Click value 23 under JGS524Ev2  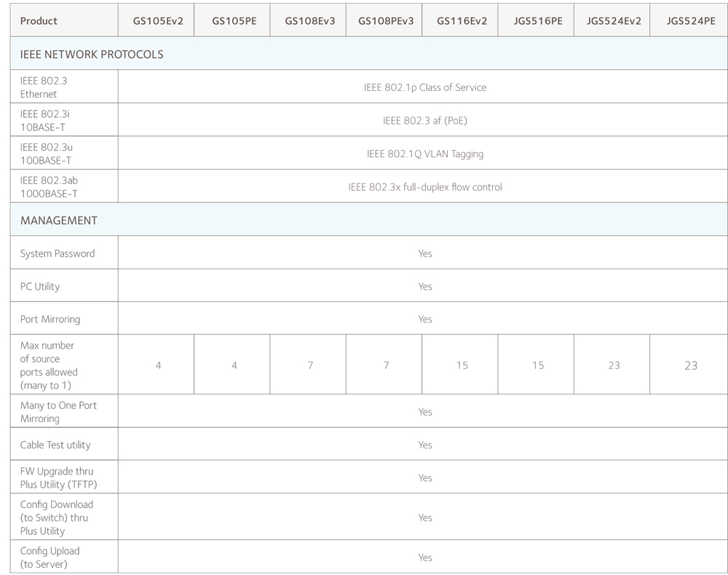point(614,365)
